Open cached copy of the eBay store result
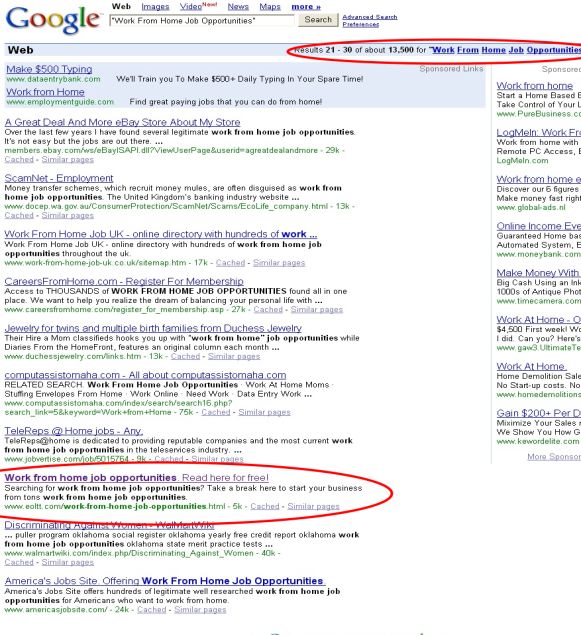 (19, 160)
